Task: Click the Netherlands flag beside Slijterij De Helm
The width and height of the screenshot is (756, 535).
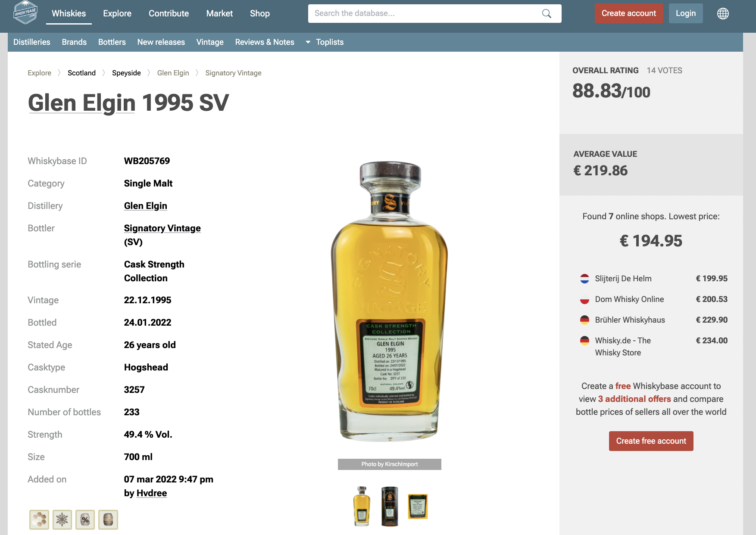Action: click(x=584, y=279)
